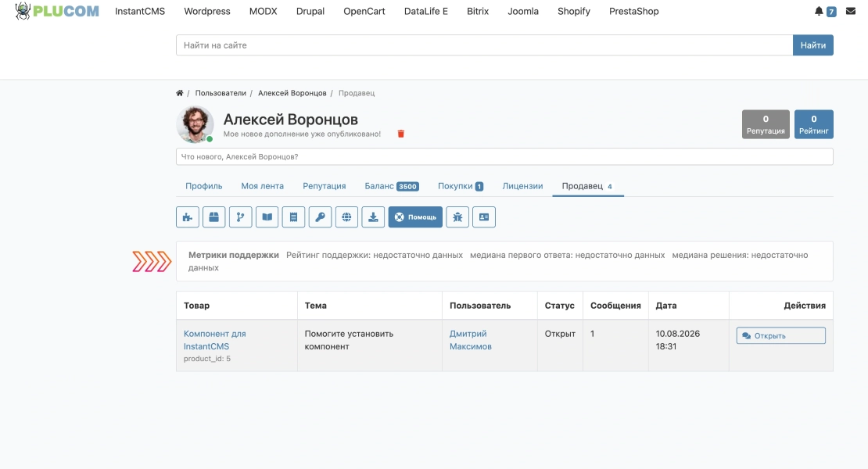This screenshot has width=868, height=469.
Task: Click the Найти search button
Action: (812, 45)
